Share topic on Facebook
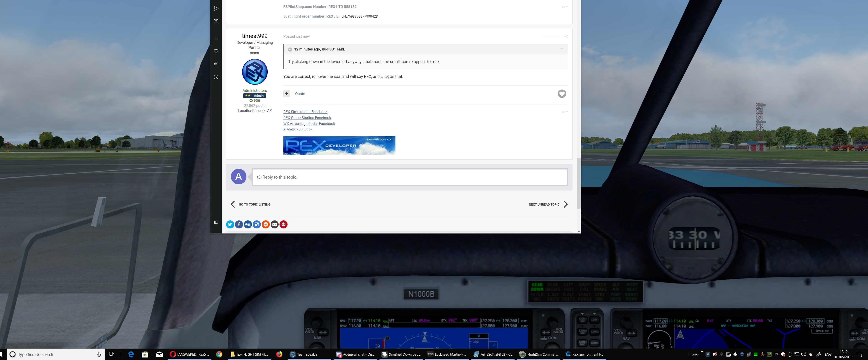The height and width of the screenshot is (360, 868). 239,224
